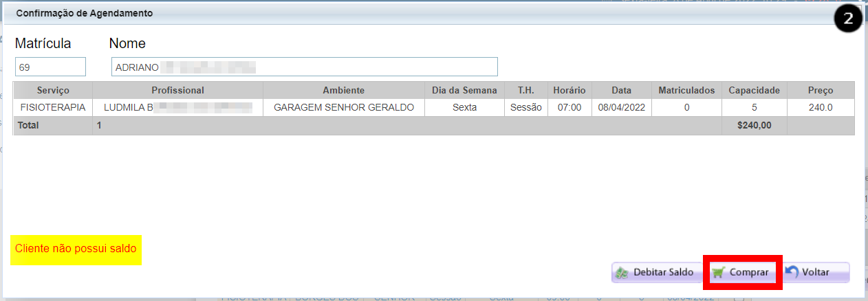Viewport: 868px width, 301px height.
Task: Sort by the Serviço column header
Action: [53, 90]
